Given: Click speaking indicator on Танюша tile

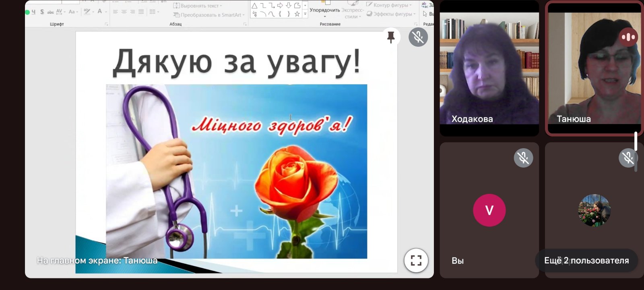Looking at the screenshot, I should pyautogui.click(x=628, y=37).
